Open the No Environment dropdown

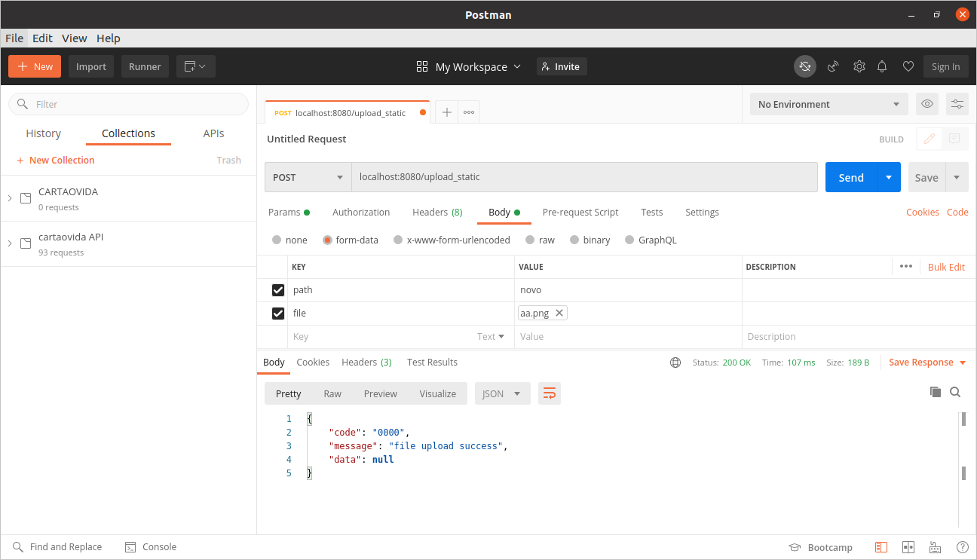click(829, 104)
